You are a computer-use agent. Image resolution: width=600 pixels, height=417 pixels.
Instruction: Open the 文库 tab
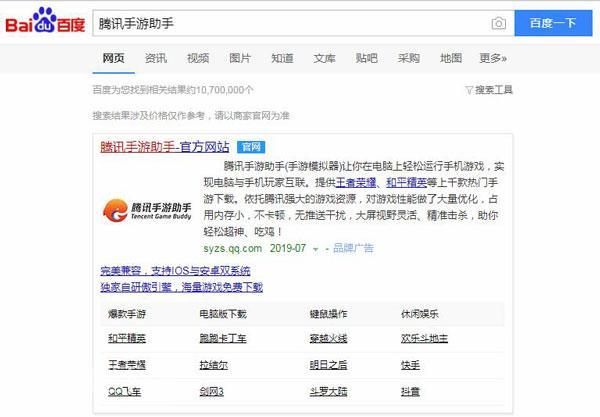tap(324, 58)
